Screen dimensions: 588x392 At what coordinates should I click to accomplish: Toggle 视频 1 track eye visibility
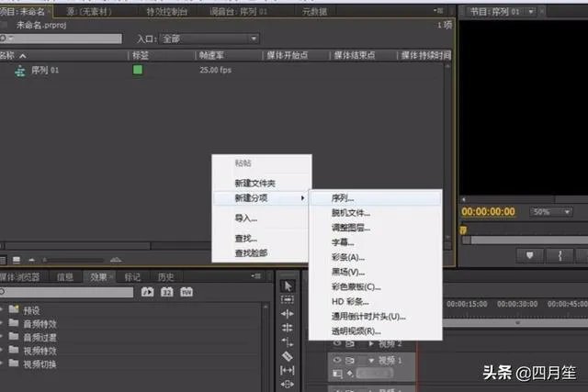pyautogui.click(x=337, y=360)
